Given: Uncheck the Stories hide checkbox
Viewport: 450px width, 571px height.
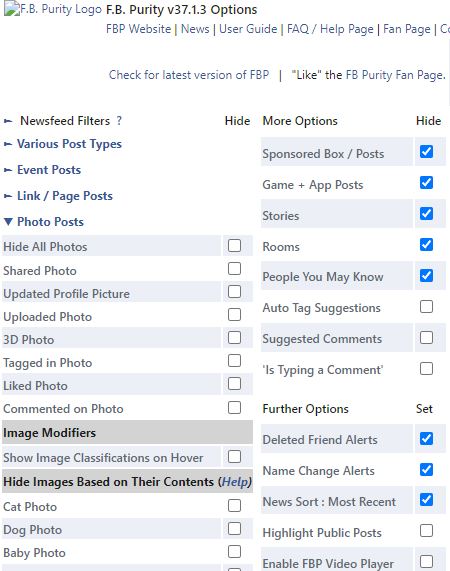Looking at the screenshot, I should click(x=426, y=213).
